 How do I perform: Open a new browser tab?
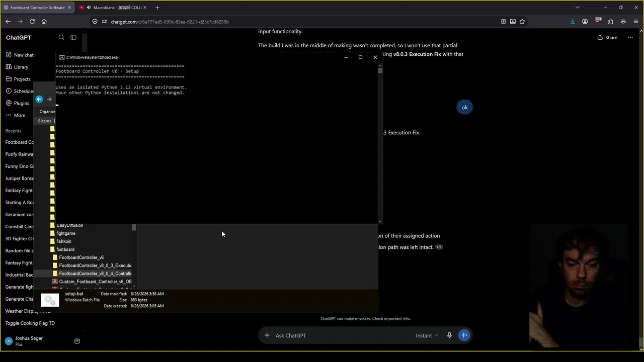(x=157, y=8)
